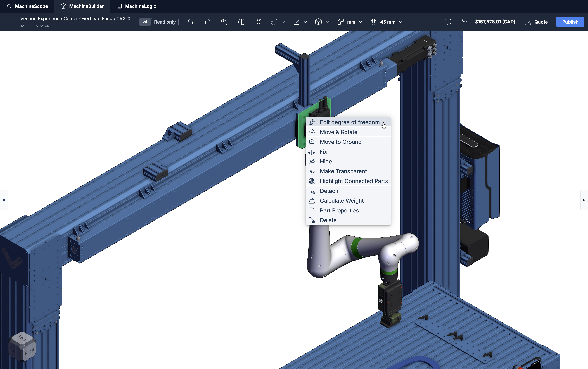Click the Right face of view cube
Viewport: 588px width, 369px height.
coord(30,351)
